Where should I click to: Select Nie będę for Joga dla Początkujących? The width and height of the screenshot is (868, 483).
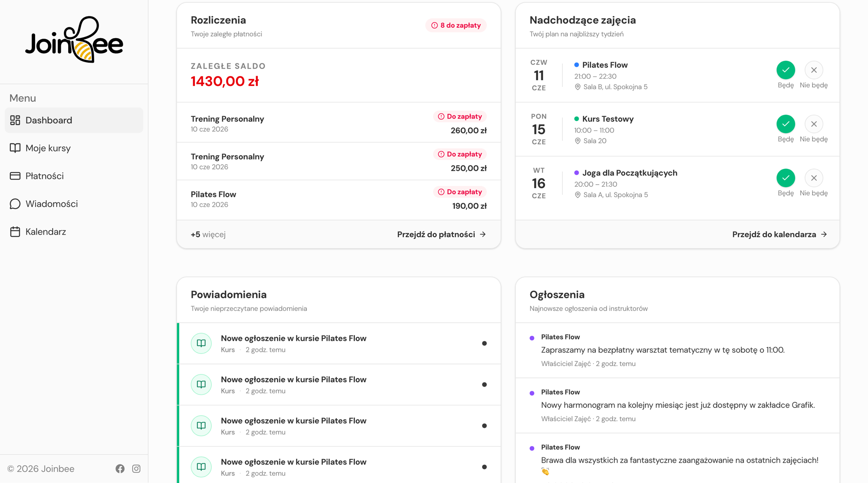click(x=814, y=178)
